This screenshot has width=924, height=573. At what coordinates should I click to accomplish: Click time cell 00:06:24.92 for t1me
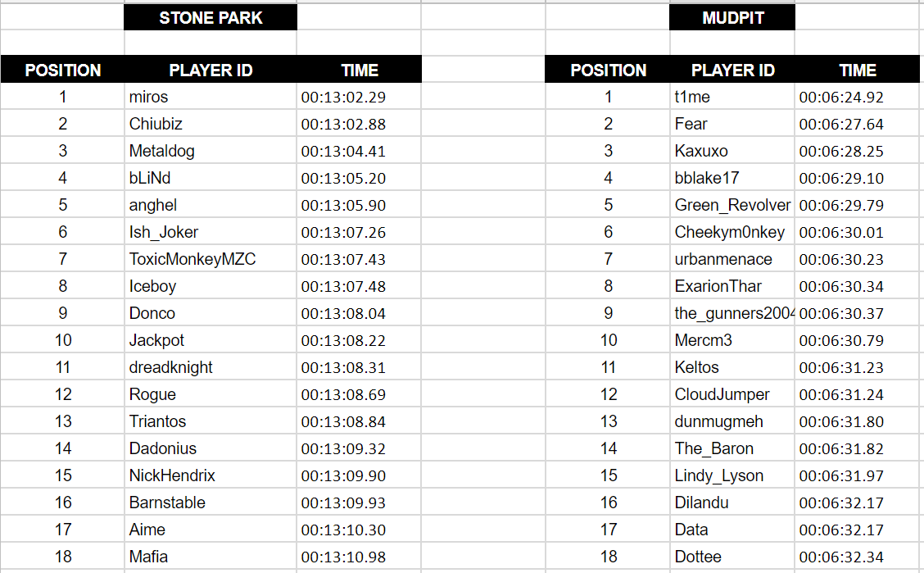[857, 97]
